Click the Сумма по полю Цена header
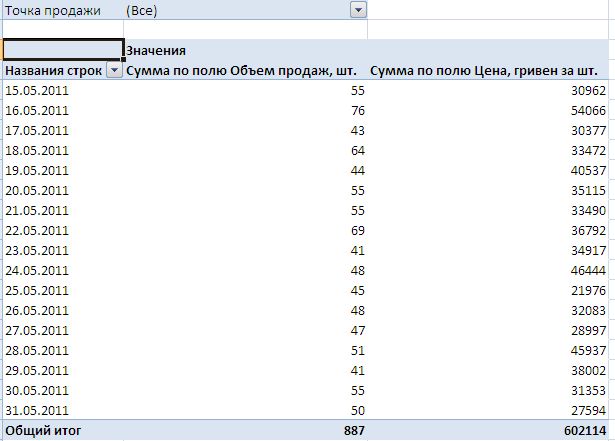Viewport: 615px width, 441px height. 483,71
